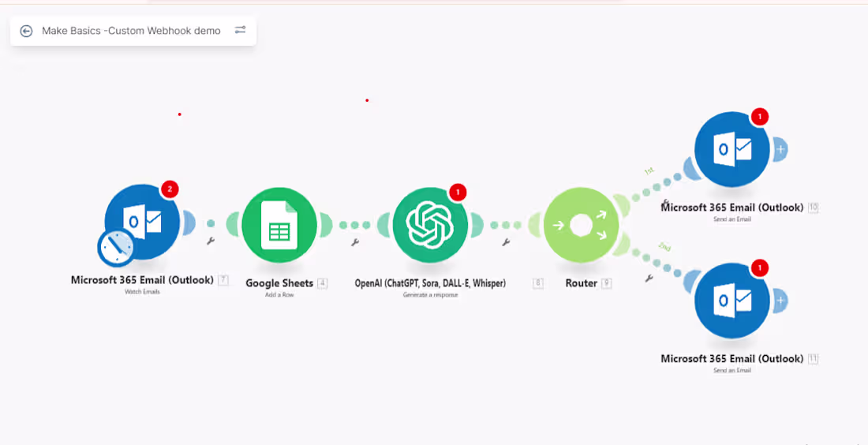Open the clock schedule icon on trigger
Screen dimensions: 868x445
tap(116, 248)
